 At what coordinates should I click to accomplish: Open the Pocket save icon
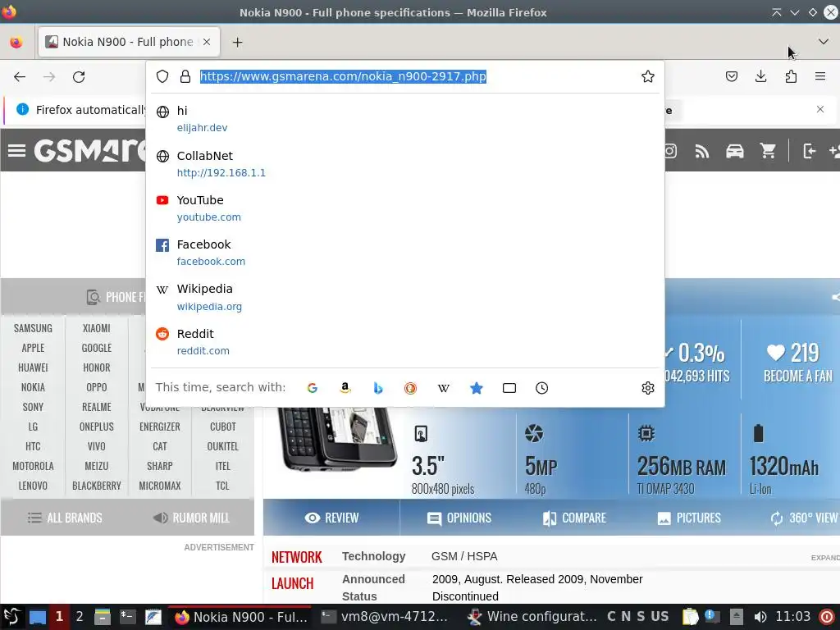pos(731,76)
